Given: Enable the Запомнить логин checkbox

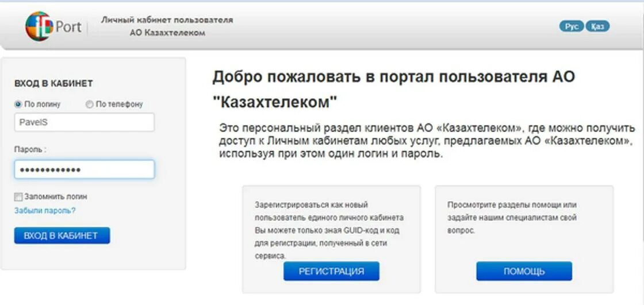Looking at the screenshot, I should (18, 196).
